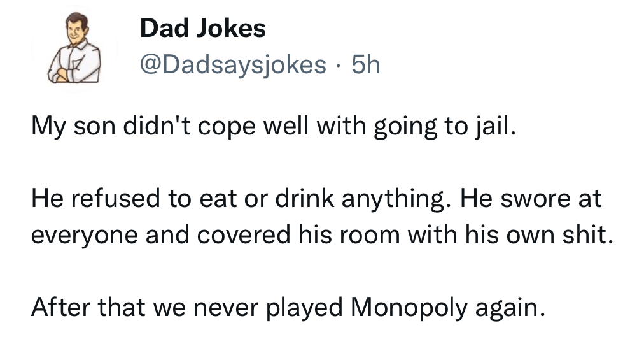Screen dimensions: 644x337
Task: Open the Dad Jokes display name
Action: tap(202, 28)
